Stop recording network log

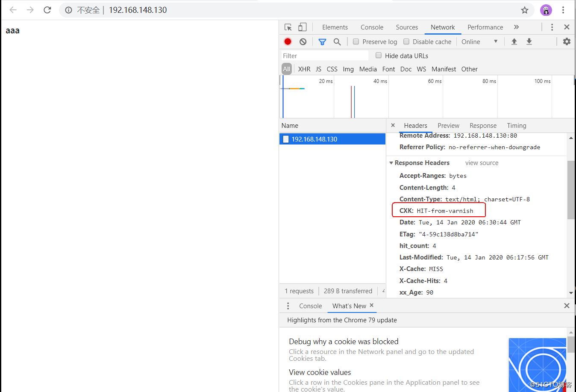click(288, 41)
